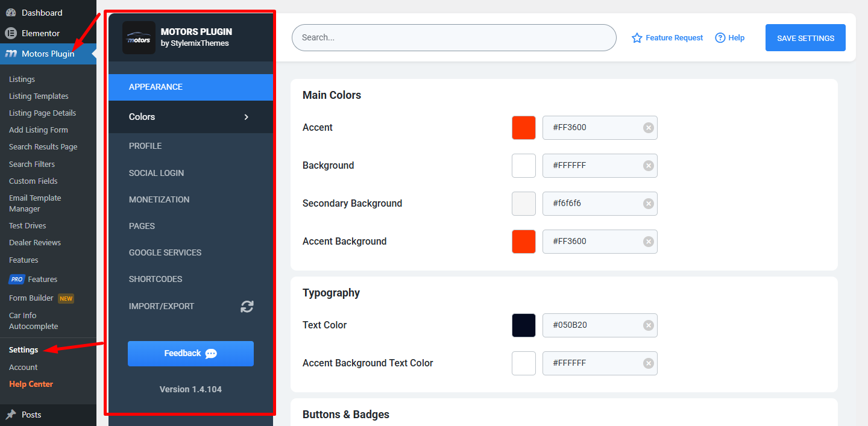The height and width of the screenshot is (426, 868).
Task: Click the Feature Request star icon
Action: [x=637, y=38]
